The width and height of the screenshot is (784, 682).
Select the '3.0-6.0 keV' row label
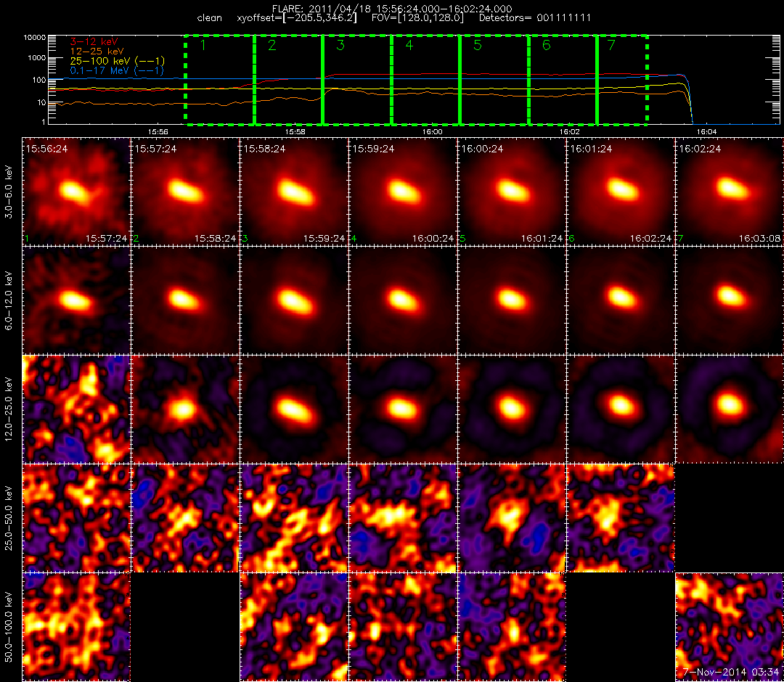pyautogui.click(x=9, y=192)
